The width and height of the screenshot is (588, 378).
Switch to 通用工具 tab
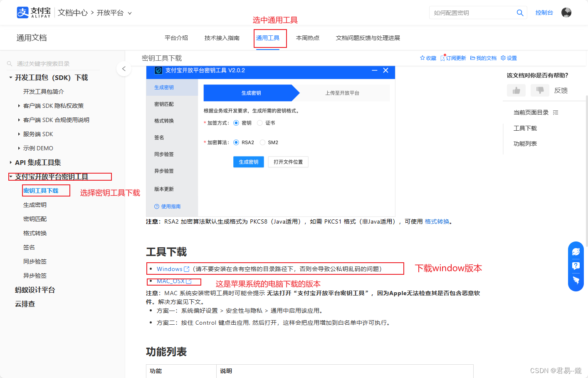268,38
